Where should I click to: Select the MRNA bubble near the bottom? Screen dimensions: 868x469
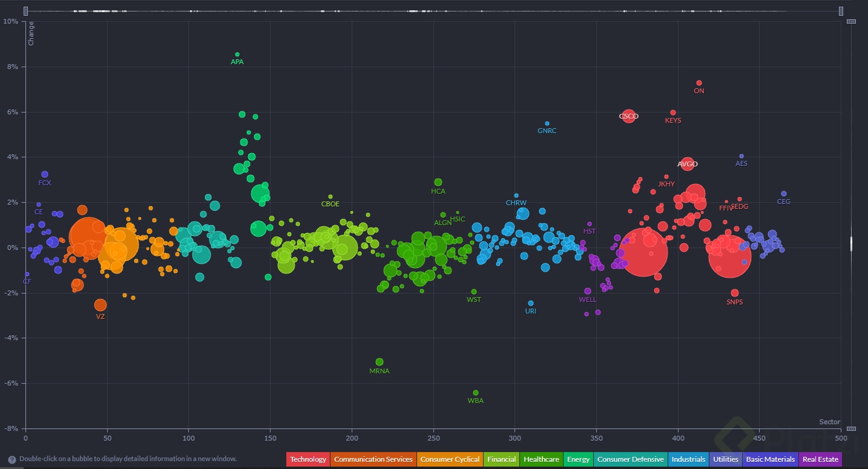point(380,361)
